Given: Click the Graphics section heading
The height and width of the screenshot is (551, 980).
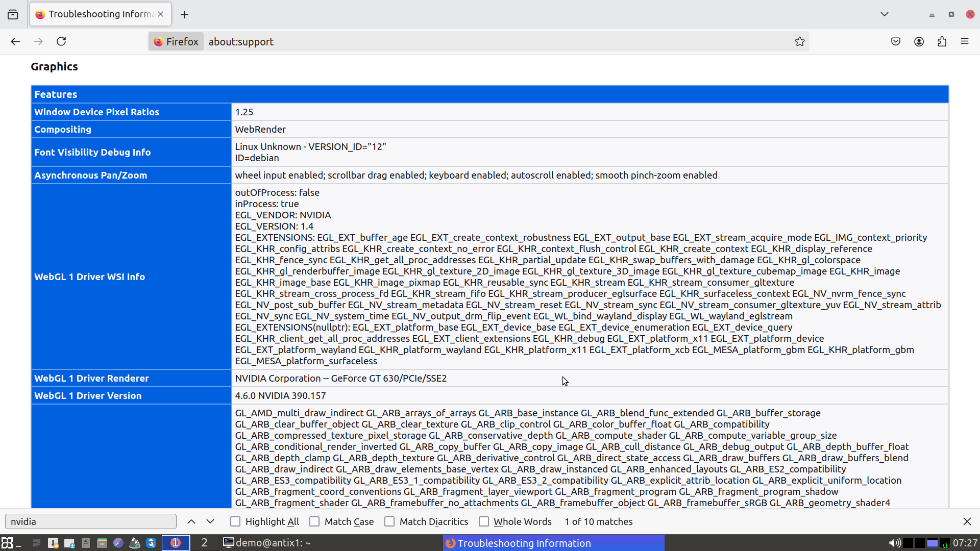Looking at the screenshot, I should coord(54,66).
